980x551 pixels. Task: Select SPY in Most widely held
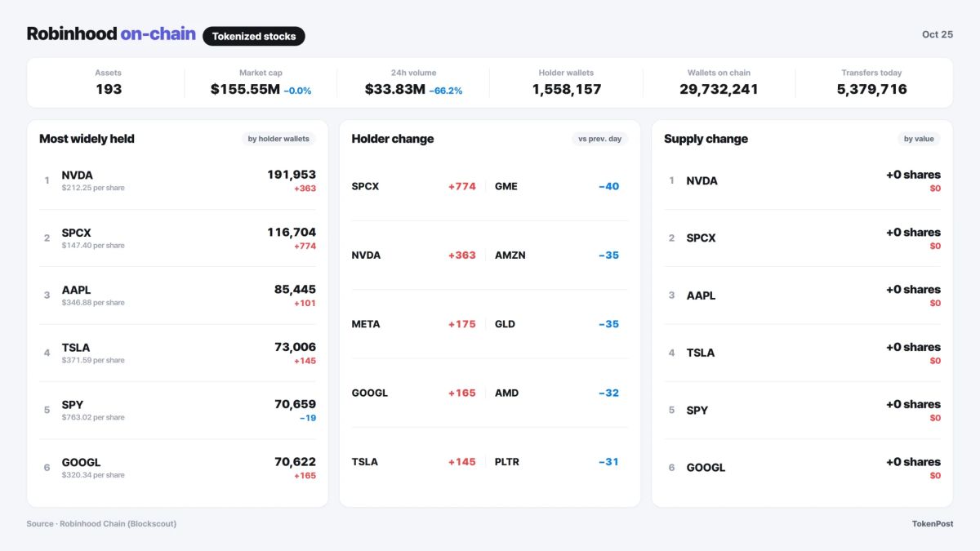click(x=73, y=405)
